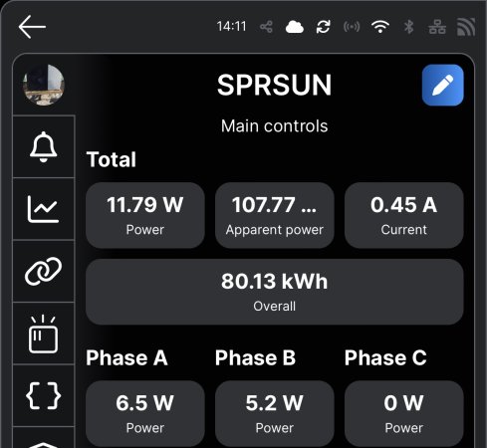Click the blue pencil edit button
487x448 pixels.
coord(443,86)
